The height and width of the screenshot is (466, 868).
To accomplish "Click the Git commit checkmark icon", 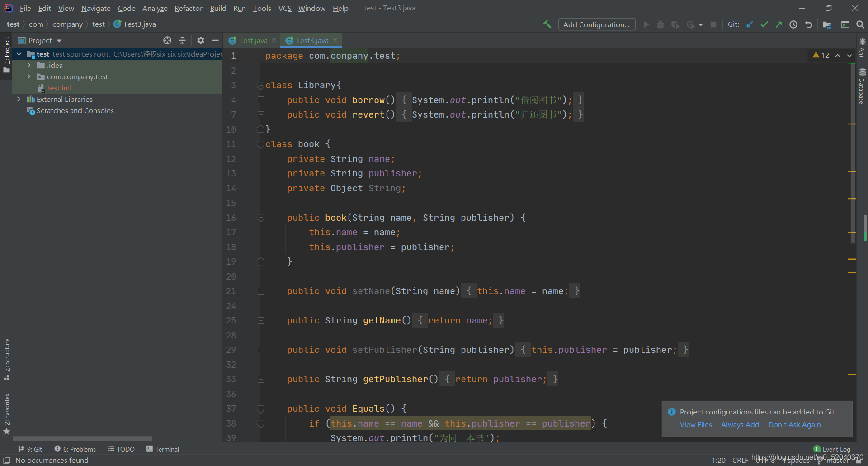I will click(x=764, y=24).
